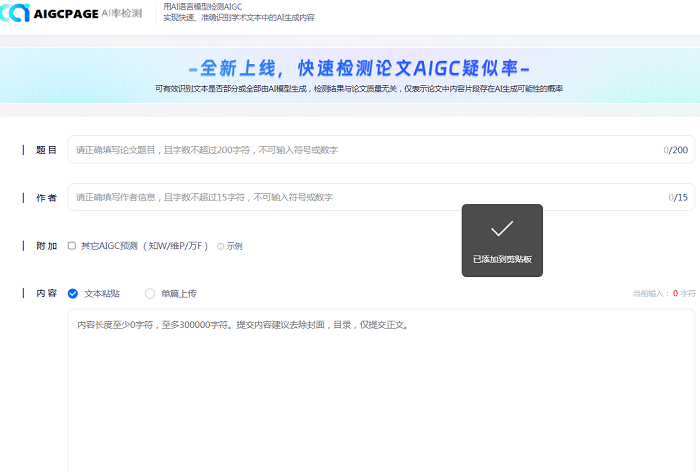This screenshot has width=700, height=471.
Task: Select the 文本粘贴 radio option
Action: [x=73, y=294]
